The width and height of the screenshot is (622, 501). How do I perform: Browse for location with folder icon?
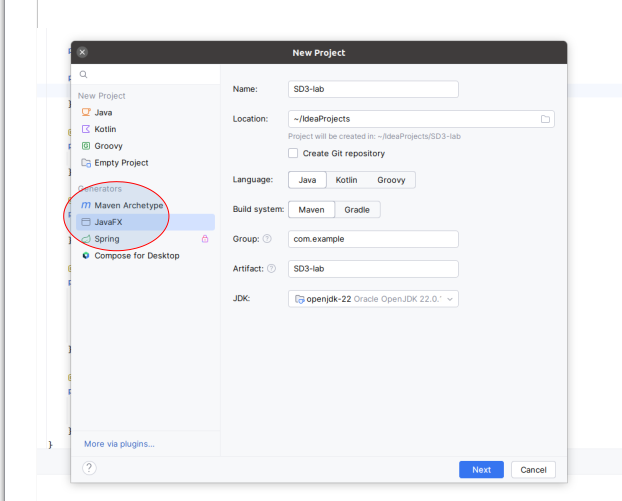(x=545, y=119)
